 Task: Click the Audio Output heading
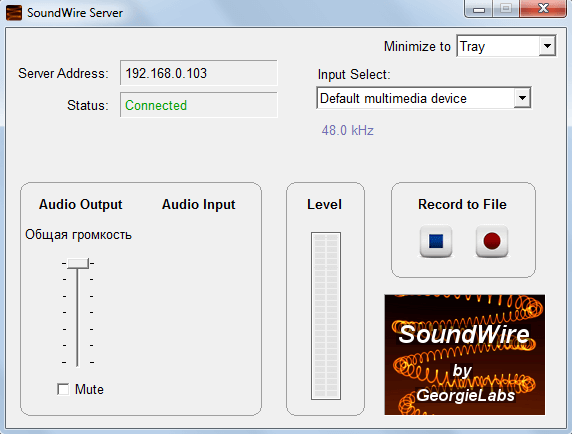(81, 204)
